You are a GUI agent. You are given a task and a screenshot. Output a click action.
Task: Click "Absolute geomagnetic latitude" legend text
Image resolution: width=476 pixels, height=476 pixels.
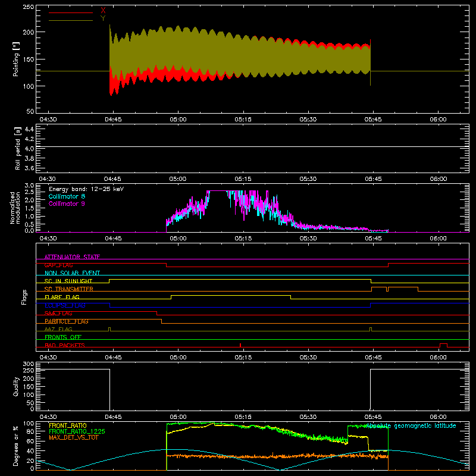click(x=411, y=426)
